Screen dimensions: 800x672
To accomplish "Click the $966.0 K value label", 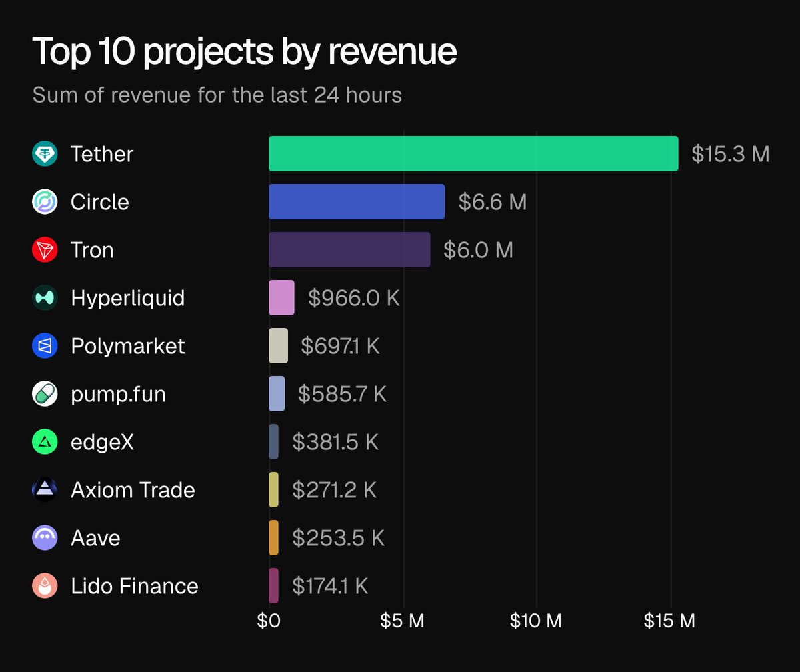I will coord(354,298).
